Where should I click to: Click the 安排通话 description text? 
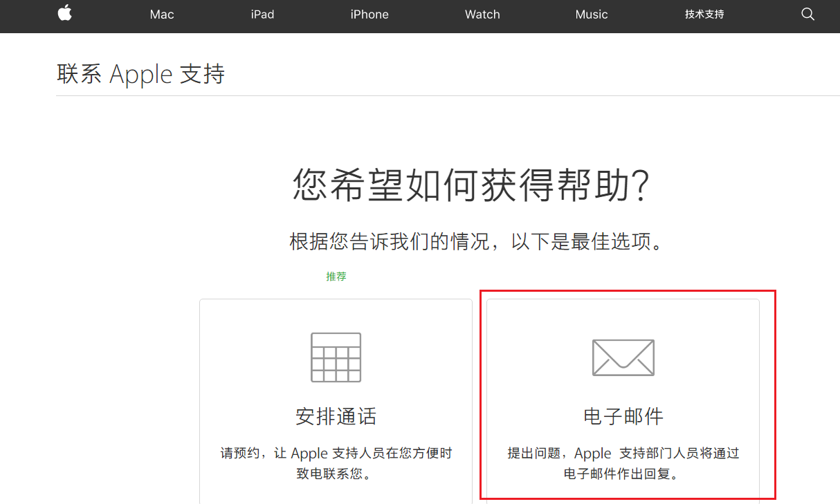coord(336,464)
